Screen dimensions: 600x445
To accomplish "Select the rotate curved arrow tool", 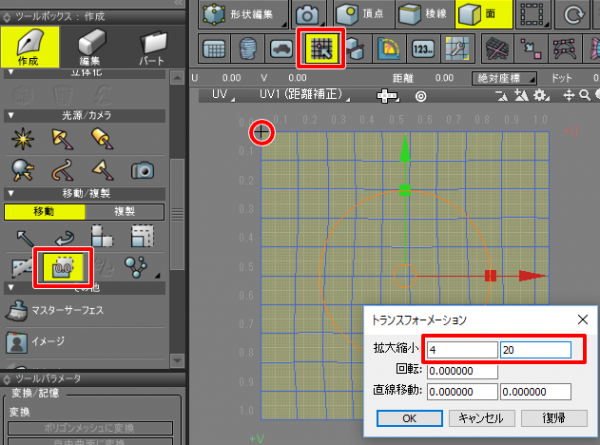I will pyautogui.click(x=64, y=237).
